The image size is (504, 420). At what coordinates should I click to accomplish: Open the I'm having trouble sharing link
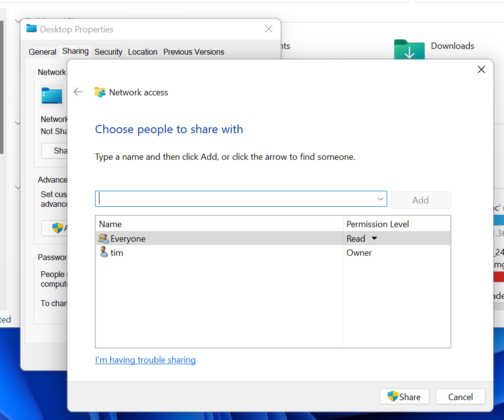click(x=145, y=360)
